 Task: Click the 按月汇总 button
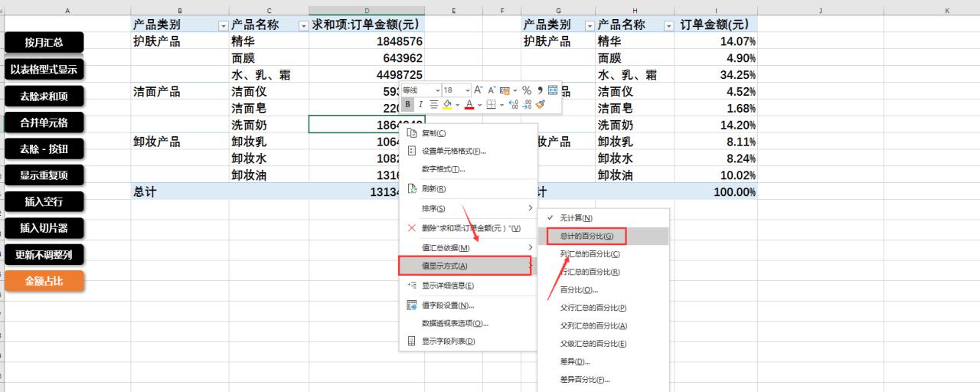(44, 43)
